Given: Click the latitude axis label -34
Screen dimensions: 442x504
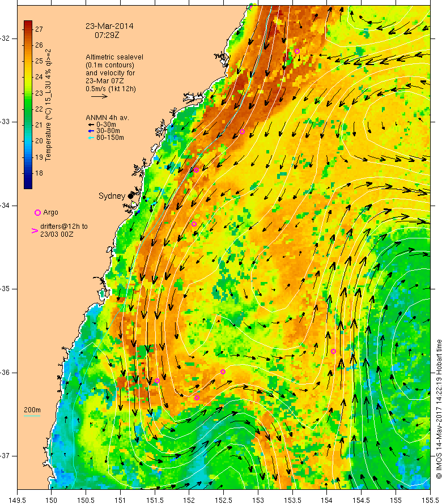Looking at the screenshot, I should 6,206.
